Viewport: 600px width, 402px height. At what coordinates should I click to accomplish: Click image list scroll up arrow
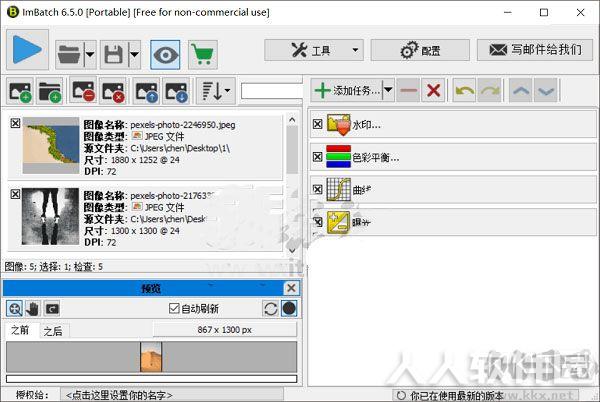coord(292,120)
